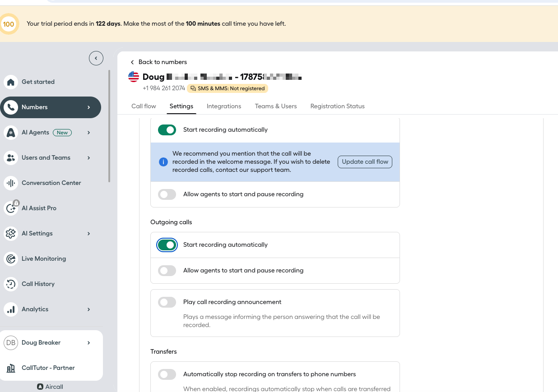This screenshot has width=558, height=392.
Task: Click the AI Agents New badge
Action: tap(62, 133)
